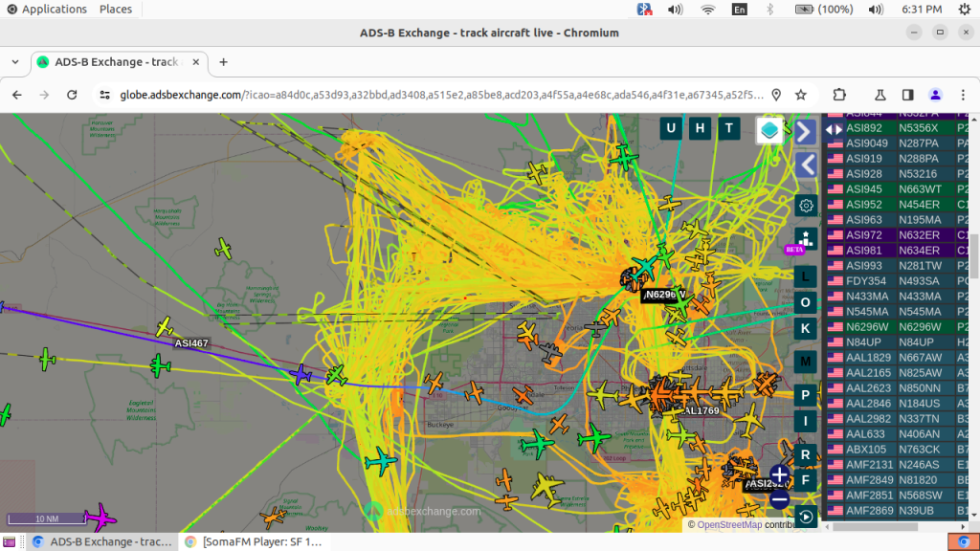The height and width of the screenshot is (551, 980).
Task: Open the side panel icon
Action: click(907, 95)
